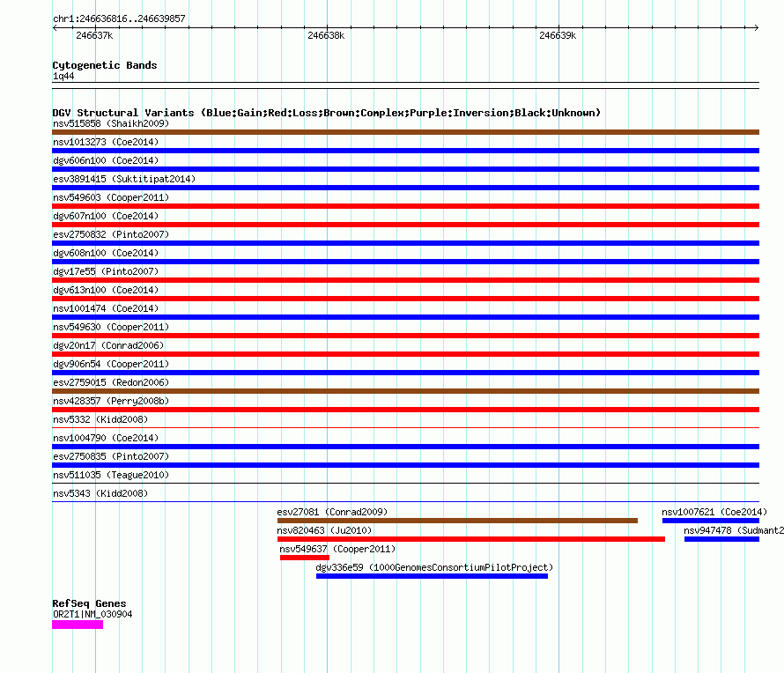Select the red bar under nsv820463
784x673 pixels.
pyautogui.click(x=471, y=539)
